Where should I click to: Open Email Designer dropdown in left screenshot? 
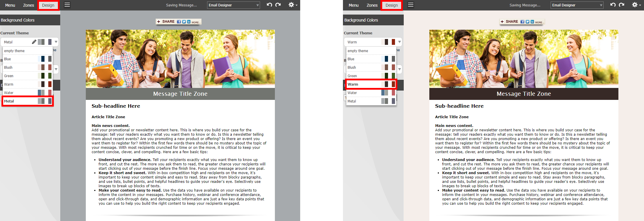pos(234,5)
